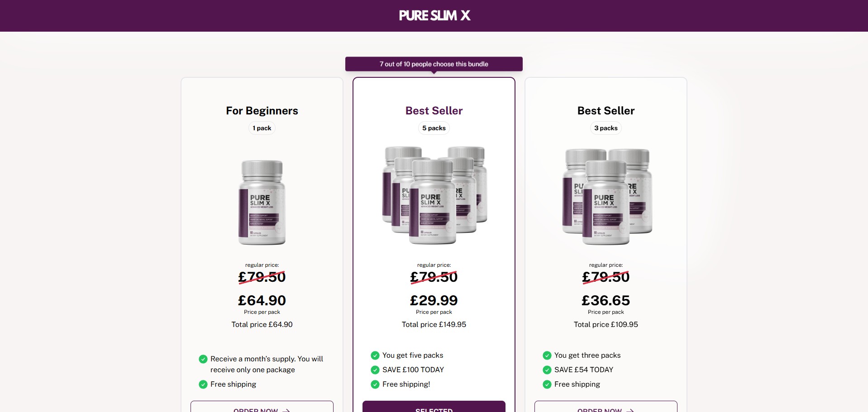The image size is (868, 412).
Task: Click the £29.99 price per pack
Action: point(434,300)
